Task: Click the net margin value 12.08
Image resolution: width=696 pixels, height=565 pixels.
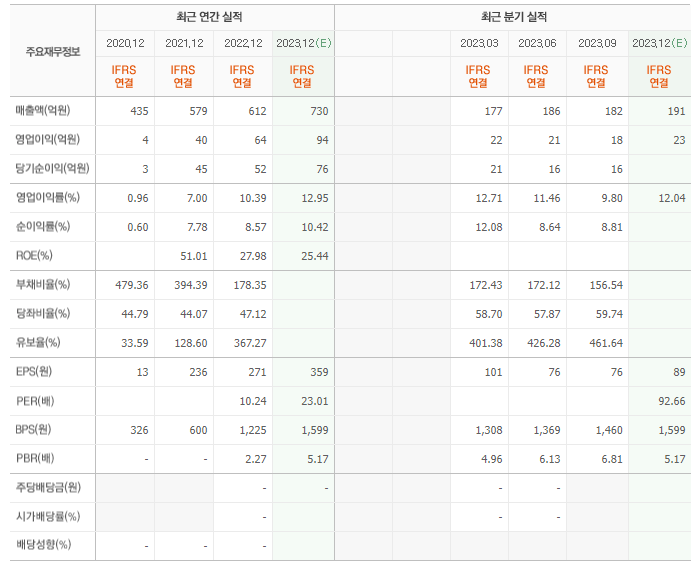Action: [489, 227]
